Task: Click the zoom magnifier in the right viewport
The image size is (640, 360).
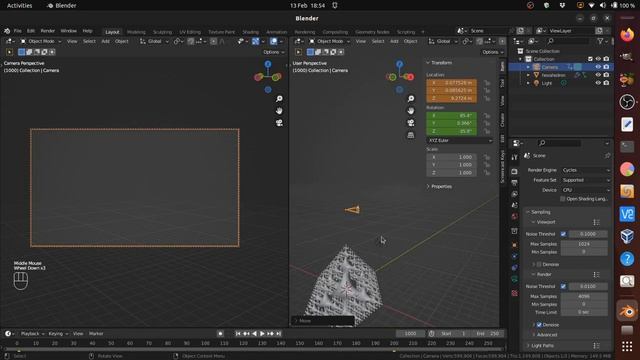Action: click(x=411, y=99)
